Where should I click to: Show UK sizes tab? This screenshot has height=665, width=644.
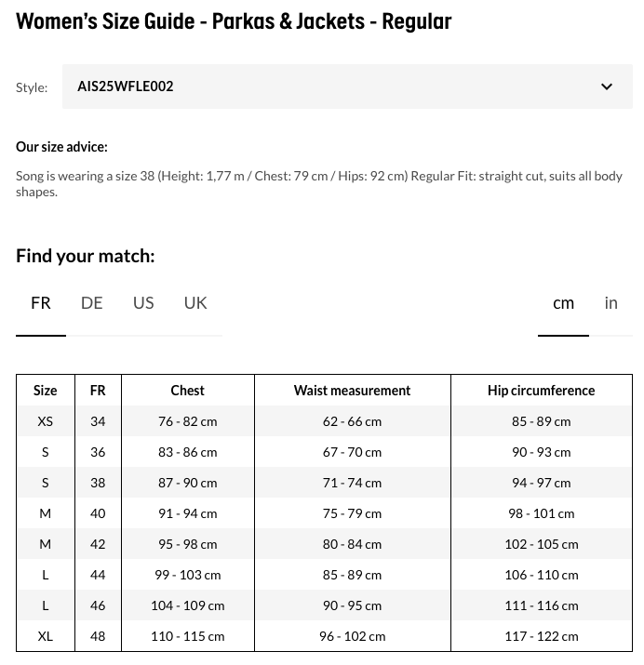pyautogui.click(x=195, y=303)
